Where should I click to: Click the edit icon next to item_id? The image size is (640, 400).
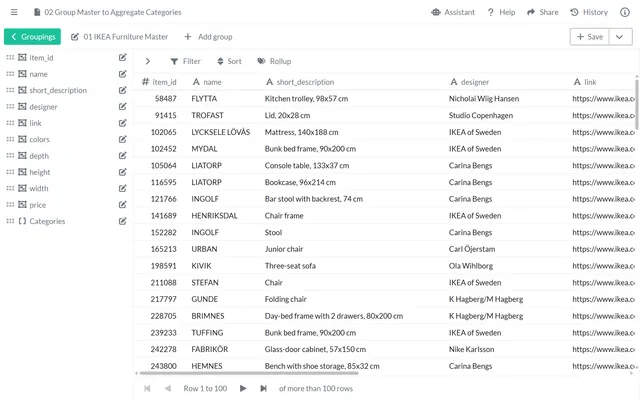[x=123, y=58]
